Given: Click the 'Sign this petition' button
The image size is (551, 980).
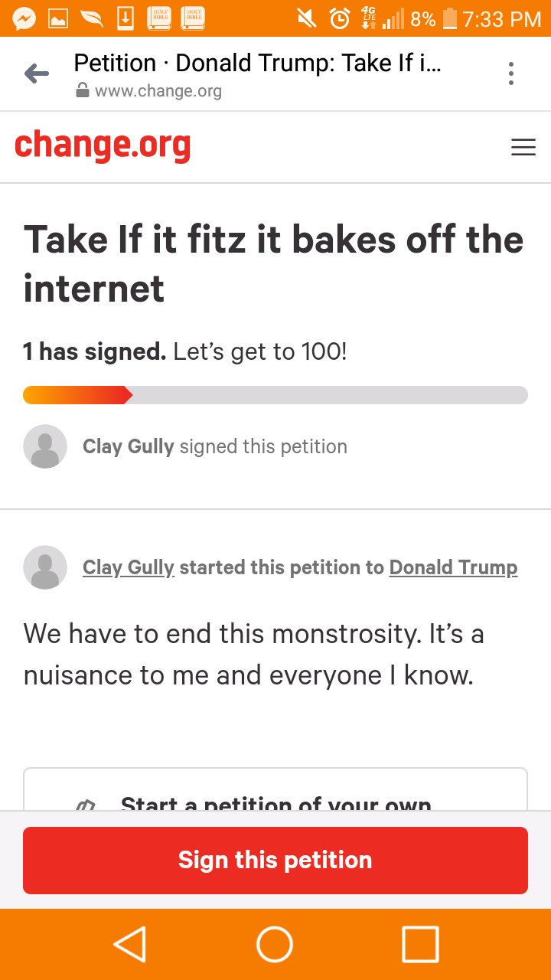Looking at the screenshot, I should (x=275, y=860).
